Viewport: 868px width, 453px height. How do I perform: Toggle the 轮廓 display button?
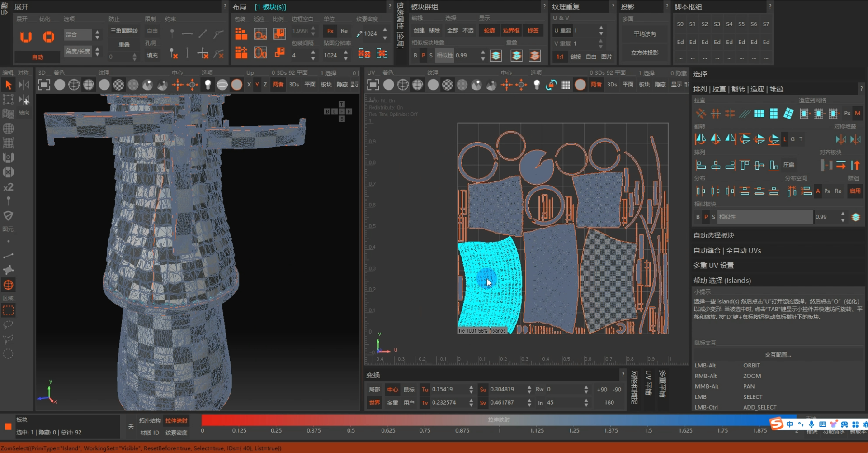[x=489, y=30]
